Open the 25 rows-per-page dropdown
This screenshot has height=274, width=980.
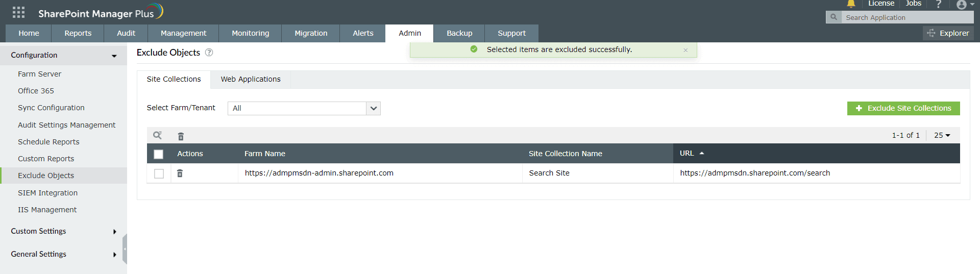click(942, 135)
